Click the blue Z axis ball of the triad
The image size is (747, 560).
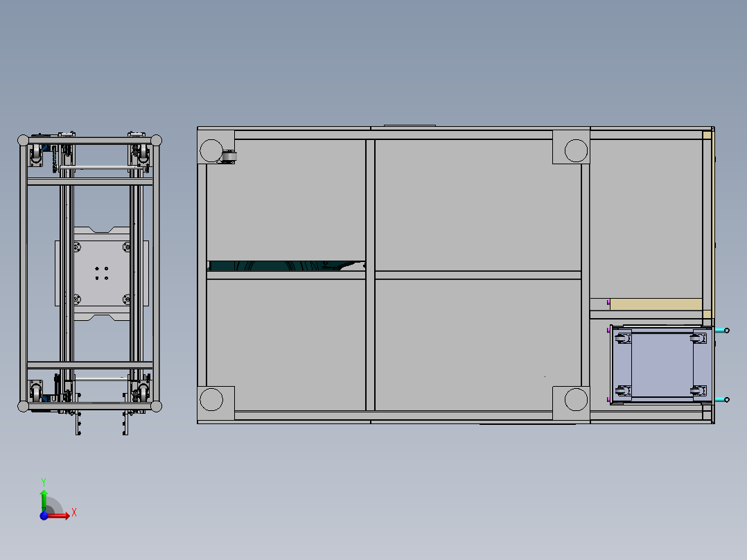coord(44,516)
